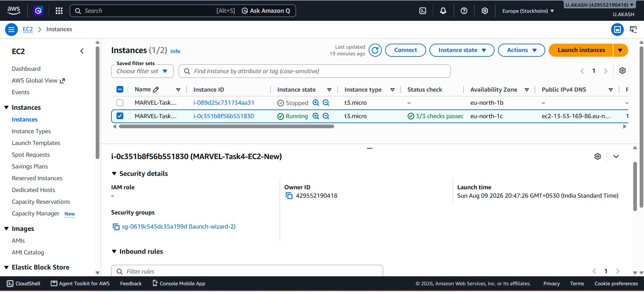Screen dimensions: 644x292
Task: Click the zoom-in filter icon next to Running
Action: tap(316, 116)
